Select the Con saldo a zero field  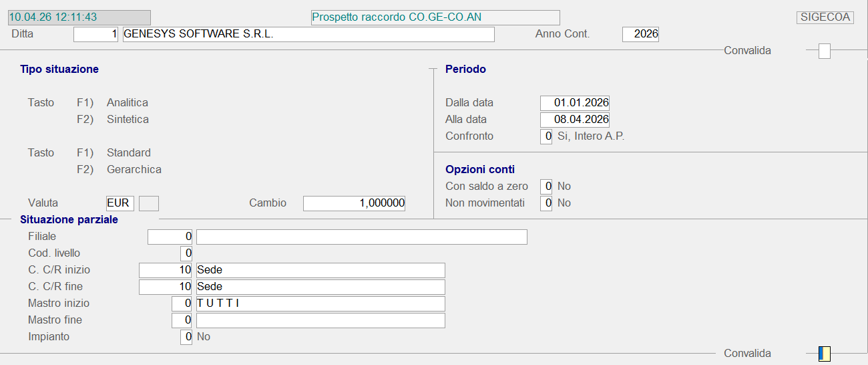point(546,187)
